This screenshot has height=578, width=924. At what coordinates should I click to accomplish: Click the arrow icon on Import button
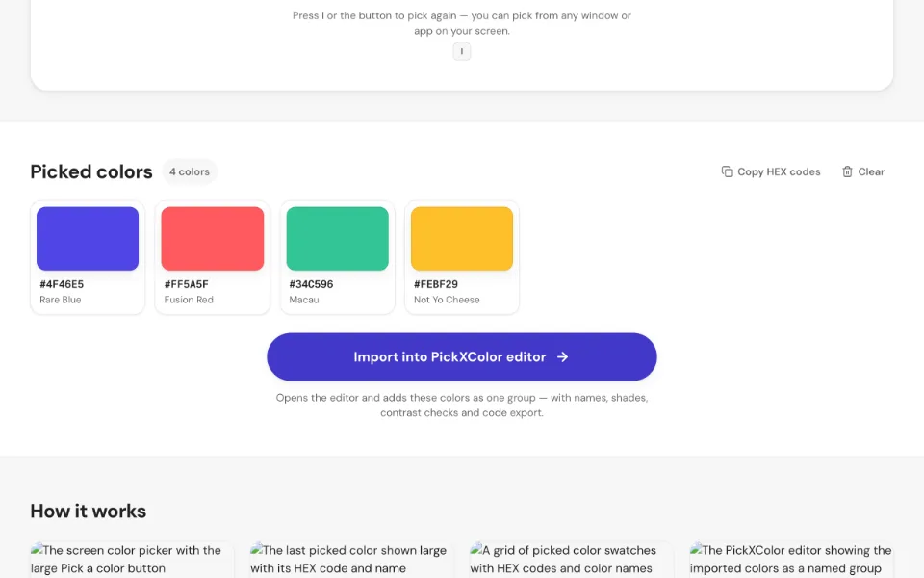563,356
